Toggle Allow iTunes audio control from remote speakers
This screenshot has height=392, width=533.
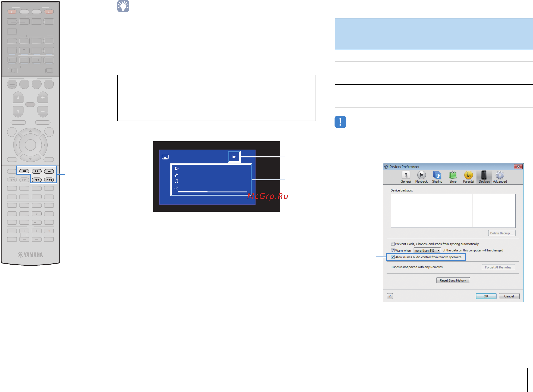point(393,257)
